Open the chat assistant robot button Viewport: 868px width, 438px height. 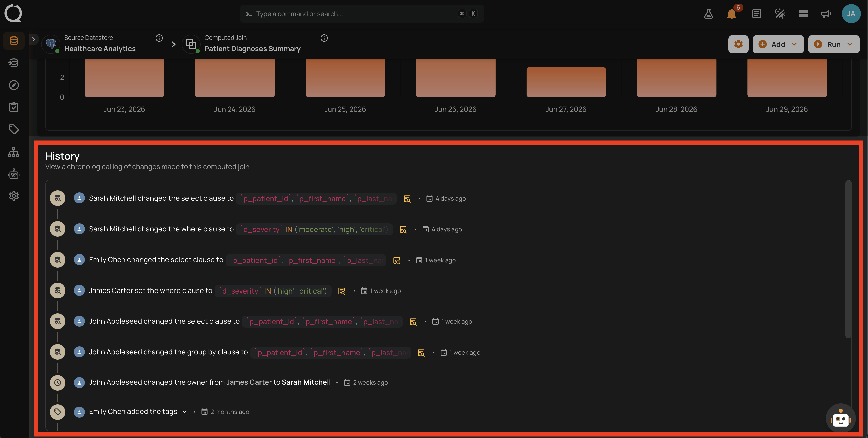tap(840, 418)
